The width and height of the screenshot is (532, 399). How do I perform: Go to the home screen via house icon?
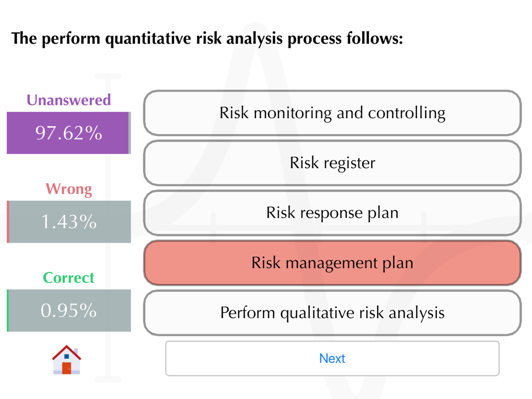coord(66,360)
